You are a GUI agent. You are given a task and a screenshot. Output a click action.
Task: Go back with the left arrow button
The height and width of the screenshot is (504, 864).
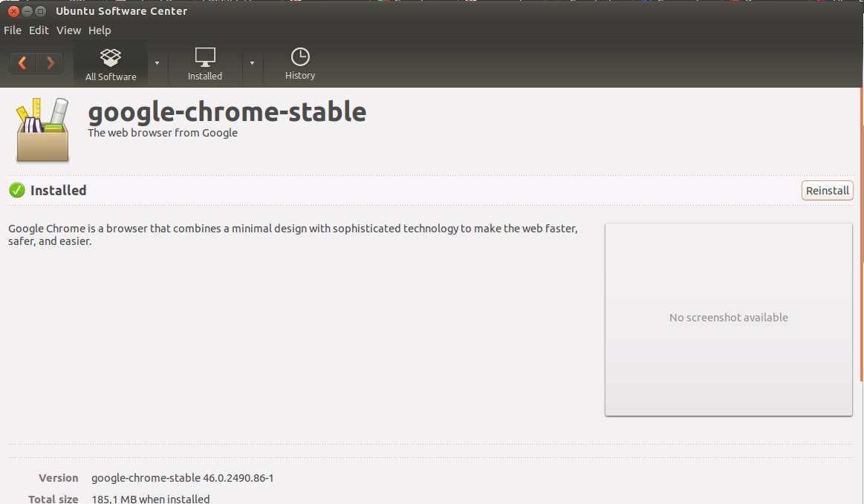[23, 63]
